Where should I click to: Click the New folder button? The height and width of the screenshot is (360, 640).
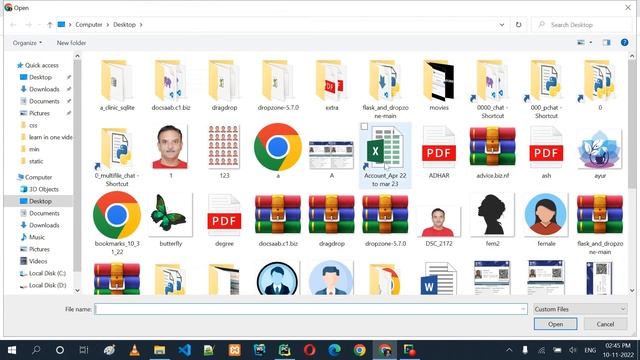click(71, 42)
